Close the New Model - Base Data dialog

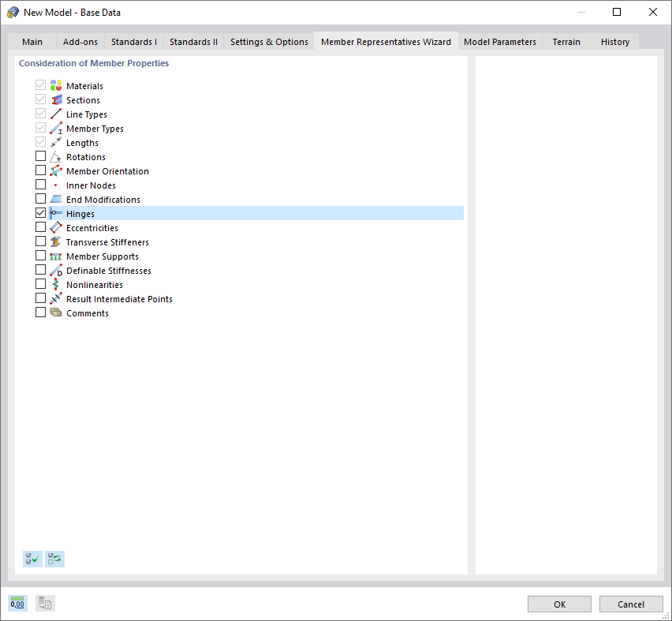click(653, 12)
